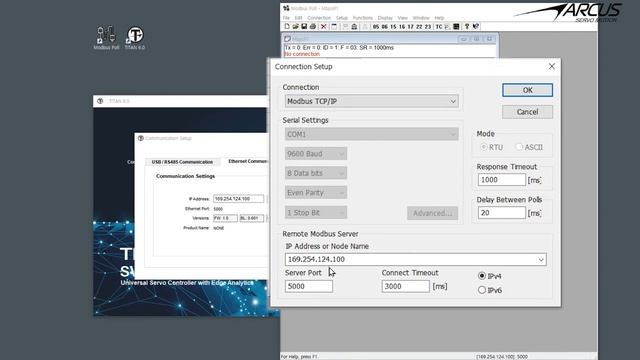640x360 pixels.
Task: Open the View menu in Modbus Poll
Action: (402, 18)
